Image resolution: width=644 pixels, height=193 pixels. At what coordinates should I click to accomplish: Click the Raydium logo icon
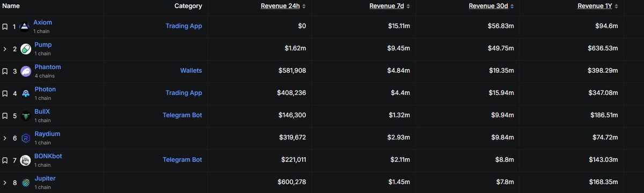tap(25, 138)
